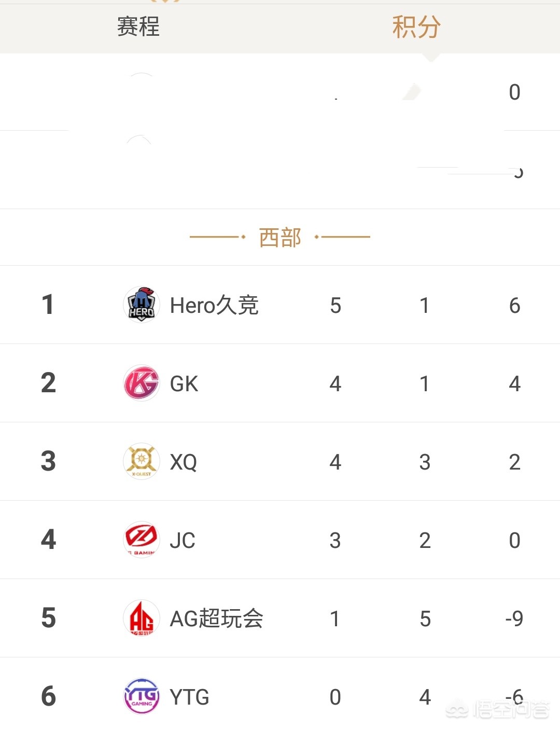This screenshot has height=729, width=560.
Task: Select the 积分 tab
Action: (416, 27)
